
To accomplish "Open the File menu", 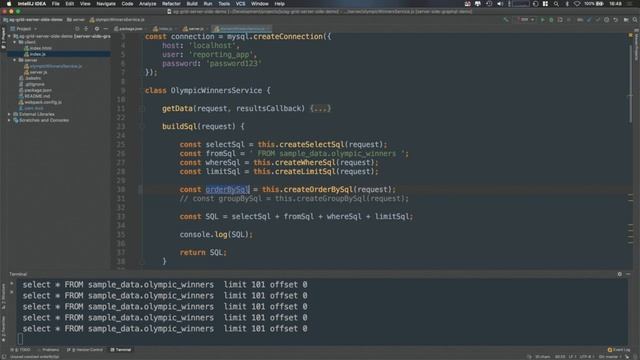I will [56, 4].
